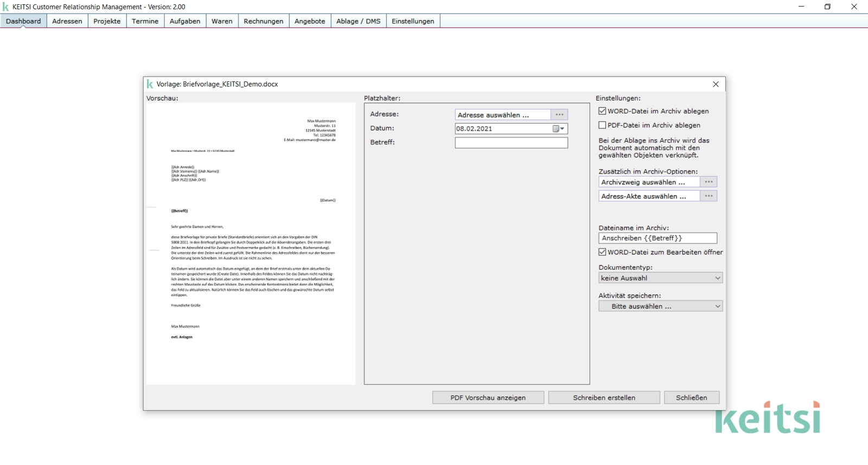Go to the Angebote tab
868x465 pixels.
(x=310, y=21)
